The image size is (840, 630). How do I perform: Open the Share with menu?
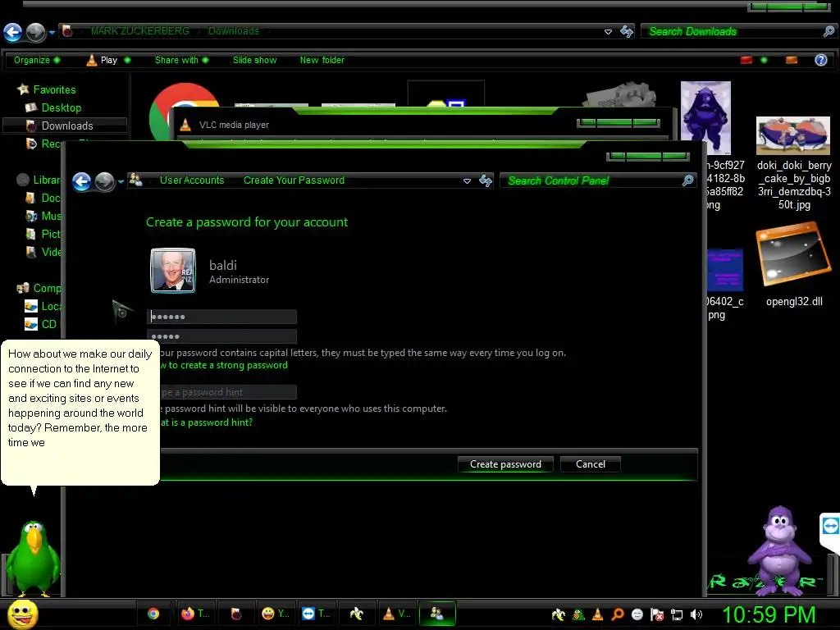click(181, 60)
